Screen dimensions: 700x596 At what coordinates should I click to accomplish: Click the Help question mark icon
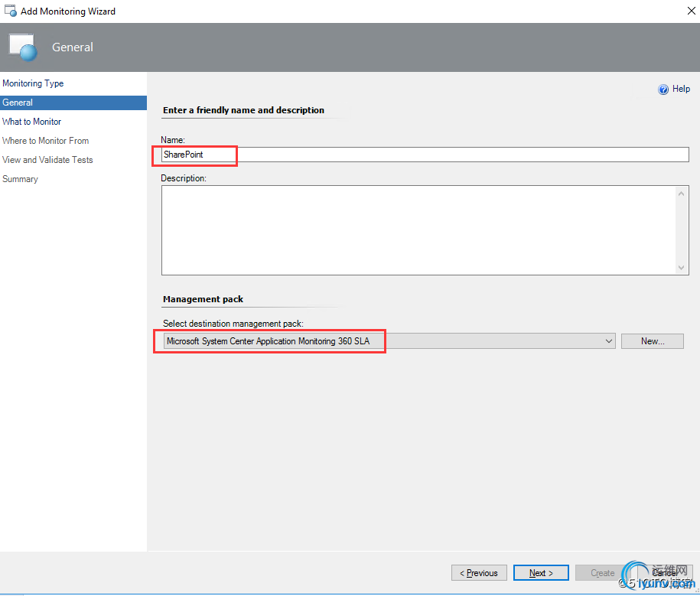pos(663,90)
